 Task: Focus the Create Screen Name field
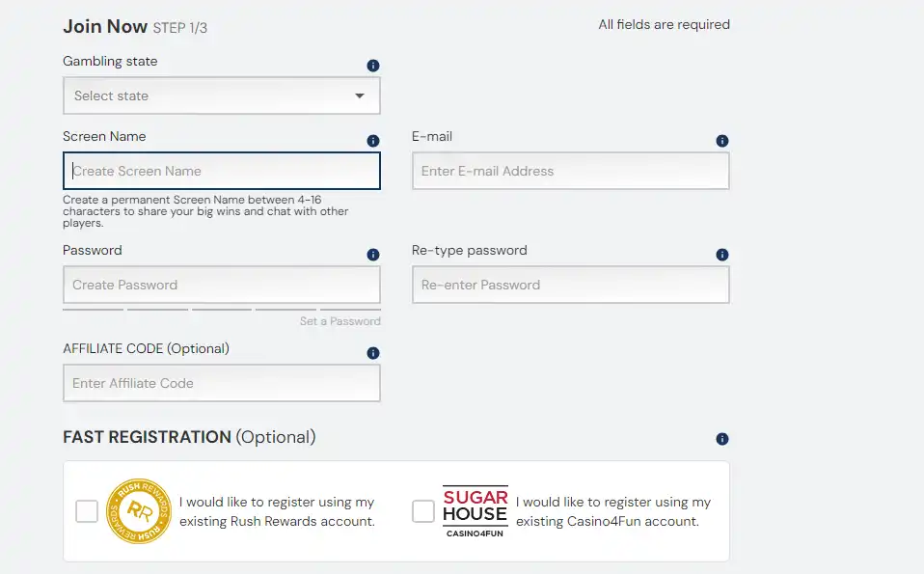(x=222, y=171)
